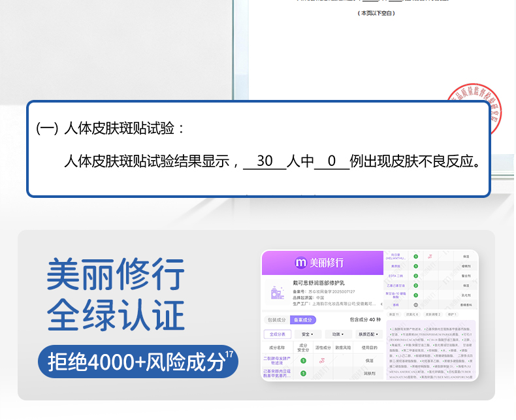Click the 本页以下空白 note
516x420 pixels.
(376, 13)
